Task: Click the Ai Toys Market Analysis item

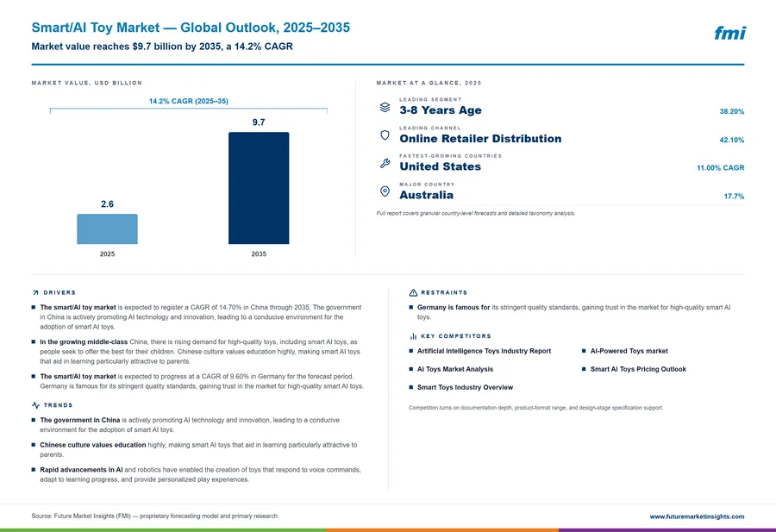Action: (x=454, y=369)
